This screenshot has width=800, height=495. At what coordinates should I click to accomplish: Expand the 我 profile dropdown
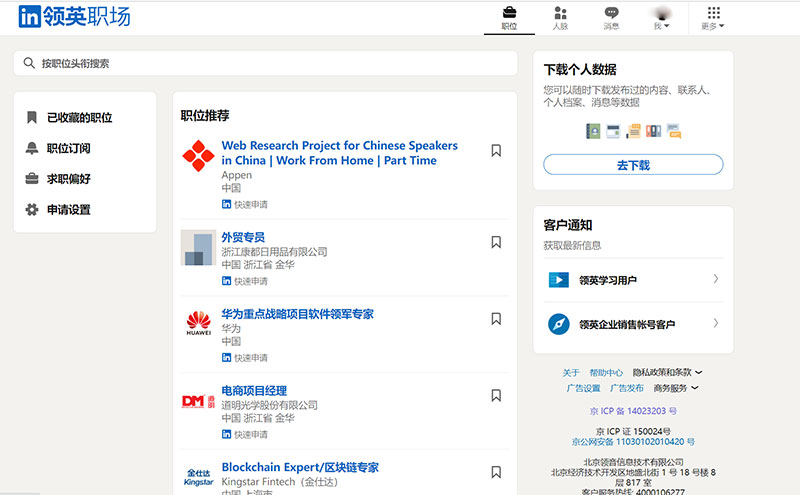coord(661,17)
